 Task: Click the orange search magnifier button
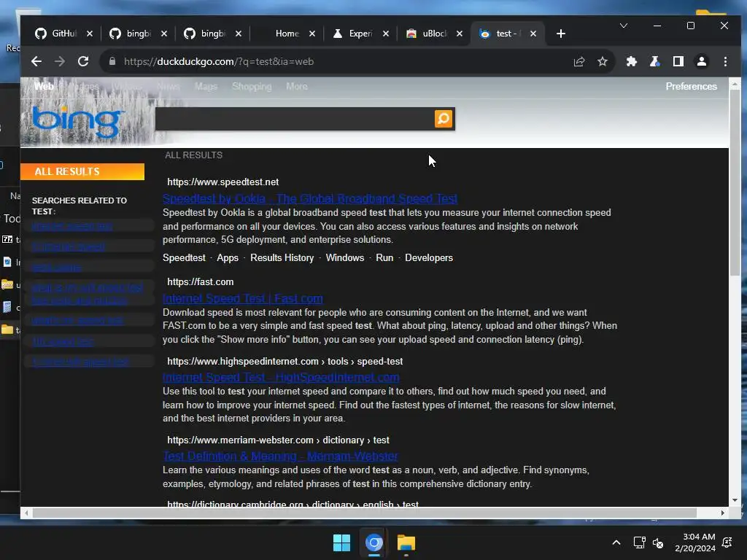443,119
